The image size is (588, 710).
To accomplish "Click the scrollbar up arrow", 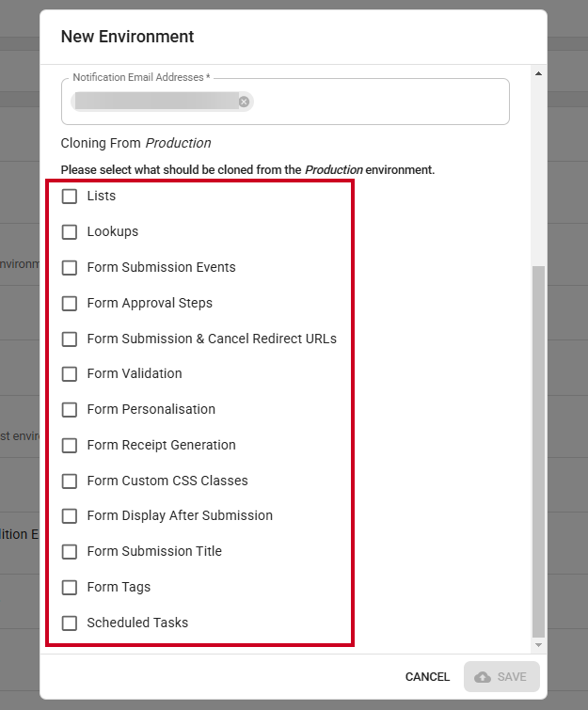I will pyautogui.click(x=538, y=73).
